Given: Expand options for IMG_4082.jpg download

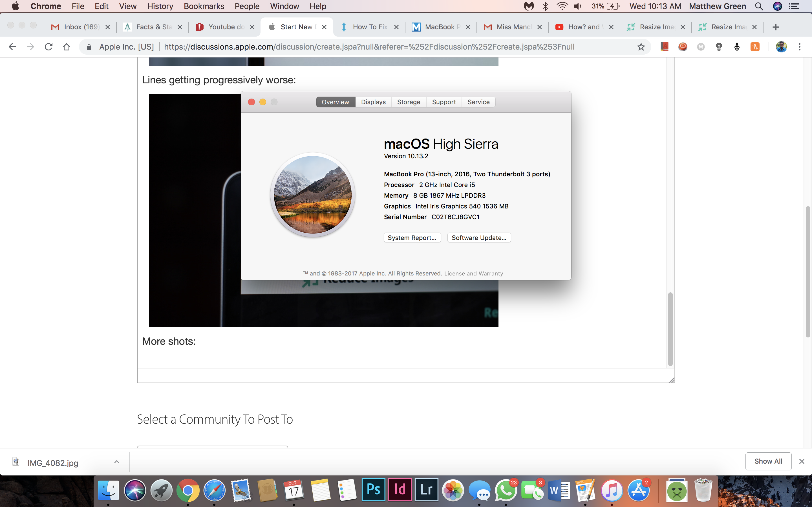Looking at the screenshot, I should (117, 462).
